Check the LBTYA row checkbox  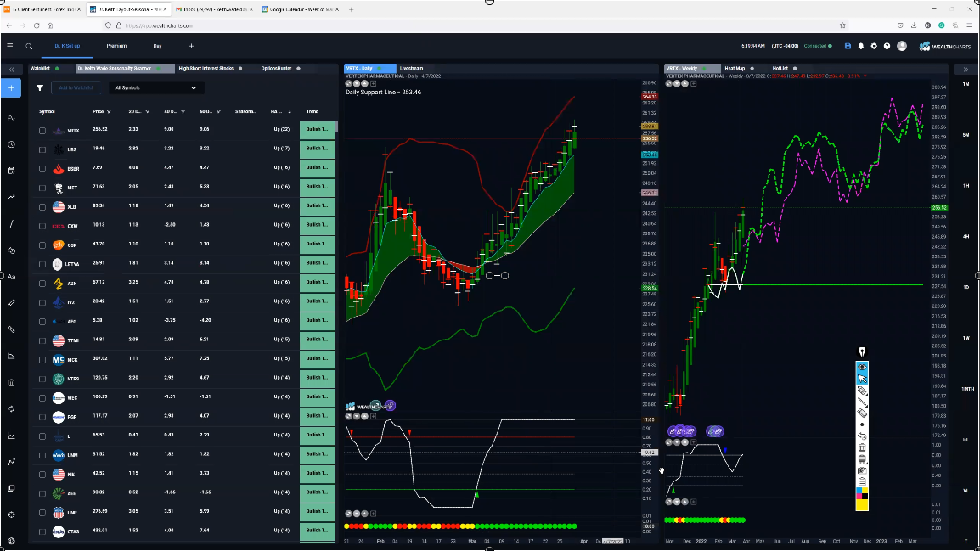pos(42,264)
